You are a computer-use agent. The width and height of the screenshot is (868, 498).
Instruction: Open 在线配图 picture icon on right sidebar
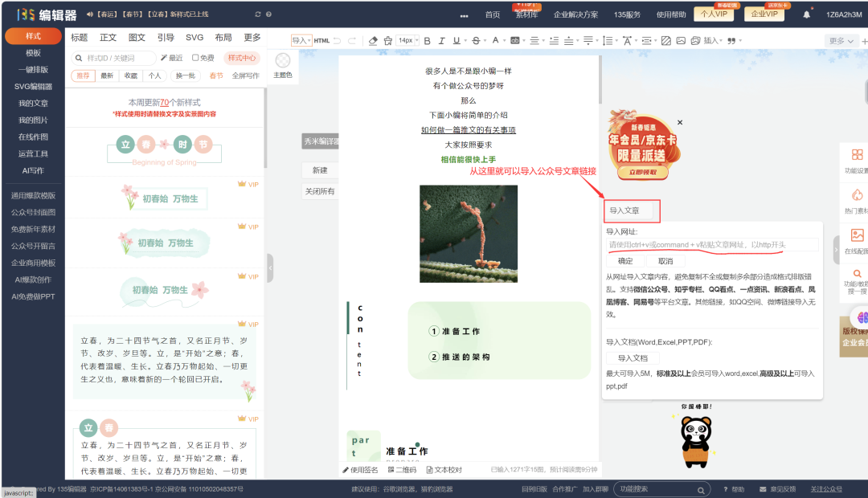tap(857, 235)
